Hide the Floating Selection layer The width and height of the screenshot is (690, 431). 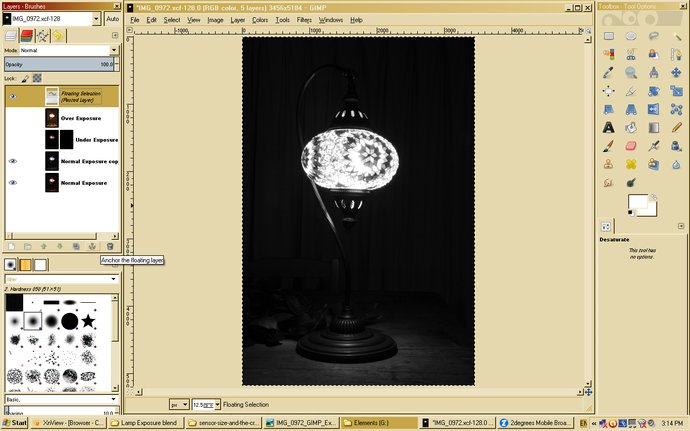(x=13, y=96)
